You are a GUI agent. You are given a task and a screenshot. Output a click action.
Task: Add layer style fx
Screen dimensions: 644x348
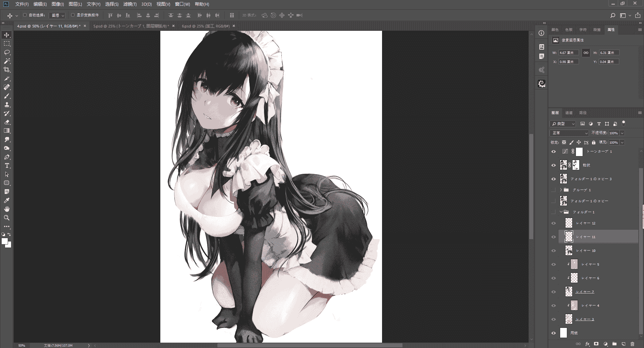587,344
